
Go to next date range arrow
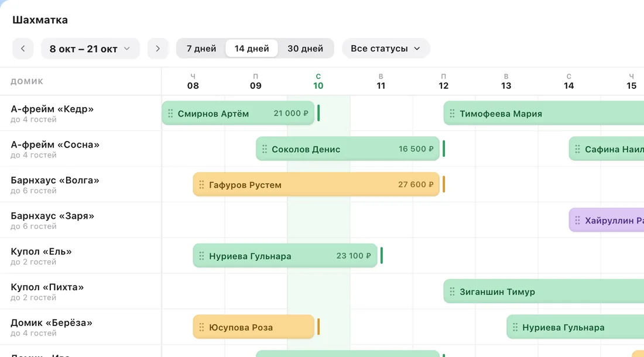point(157,49)
